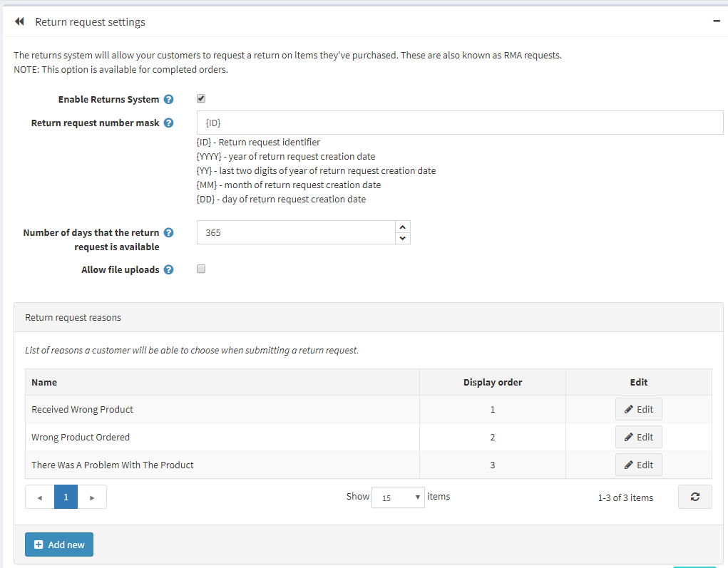This screenshot has width=728, height=568.
Task: Open the Show items per page dropdown
Action: pyautogui.click(x=398, y=497)
